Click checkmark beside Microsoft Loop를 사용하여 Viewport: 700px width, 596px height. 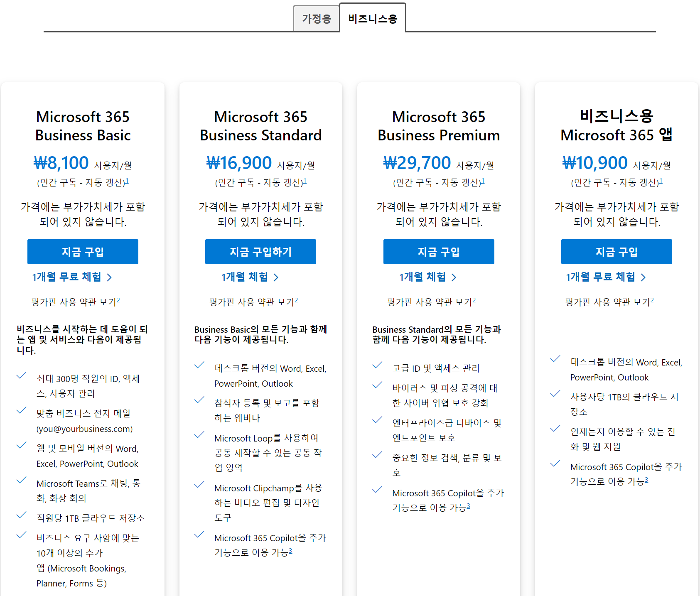pos(199,435)
